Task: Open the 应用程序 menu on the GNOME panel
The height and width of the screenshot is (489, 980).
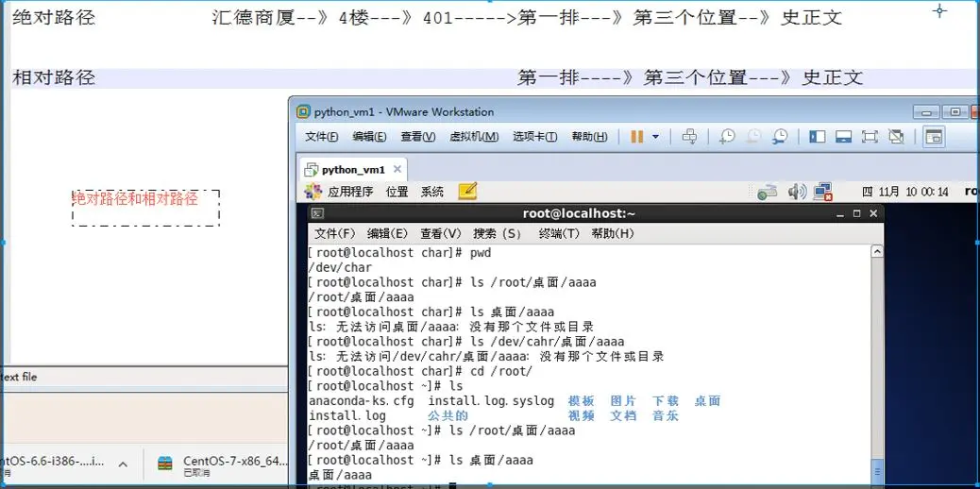Action: click(x=350, y=192)
